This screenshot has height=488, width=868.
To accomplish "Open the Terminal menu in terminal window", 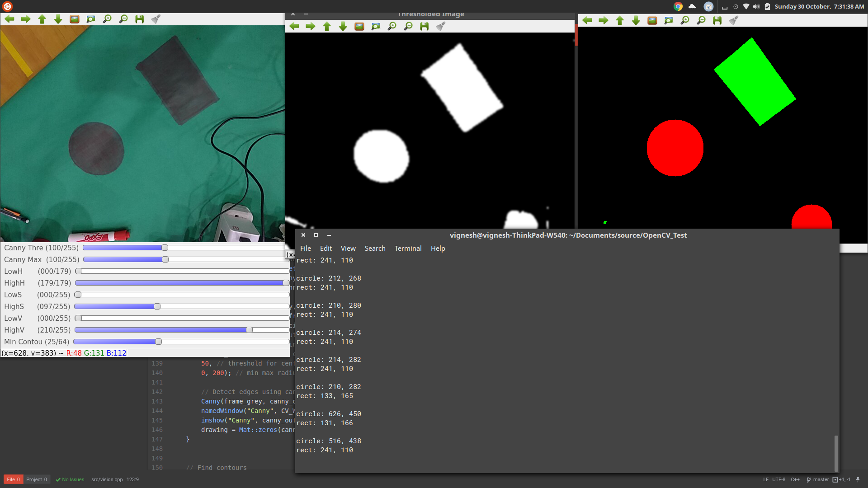I will click(408, 249).
